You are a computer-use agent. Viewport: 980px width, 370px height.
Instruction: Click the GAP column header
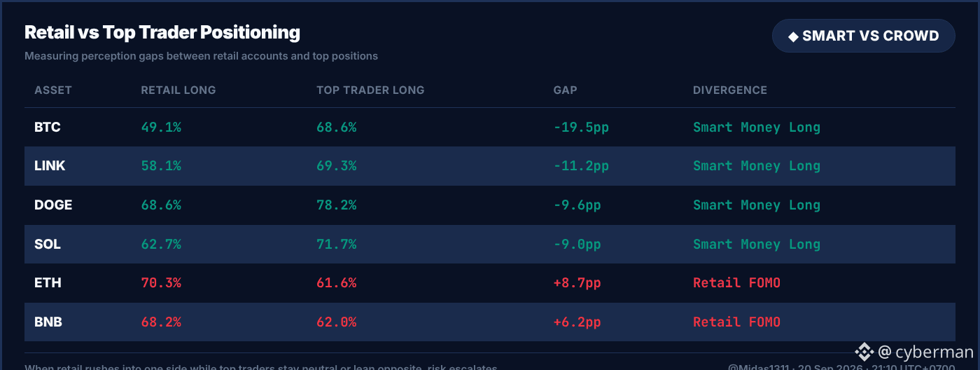pos(565,90)
